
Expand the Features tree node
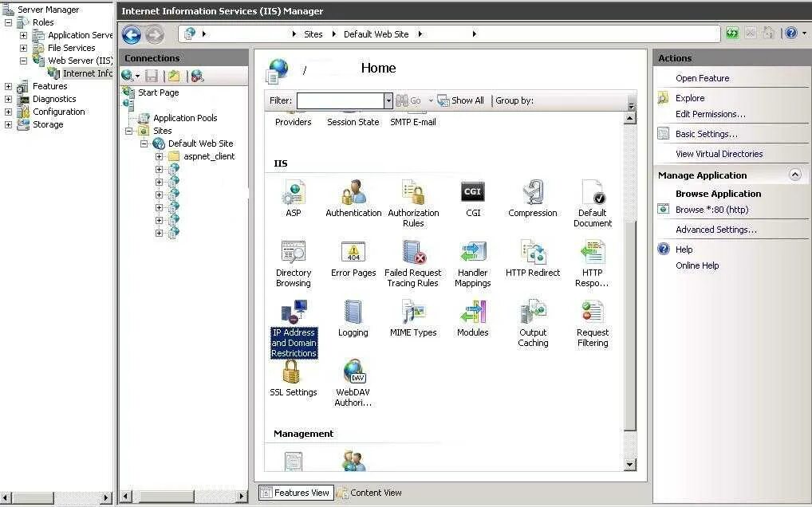tap(8, 86)
